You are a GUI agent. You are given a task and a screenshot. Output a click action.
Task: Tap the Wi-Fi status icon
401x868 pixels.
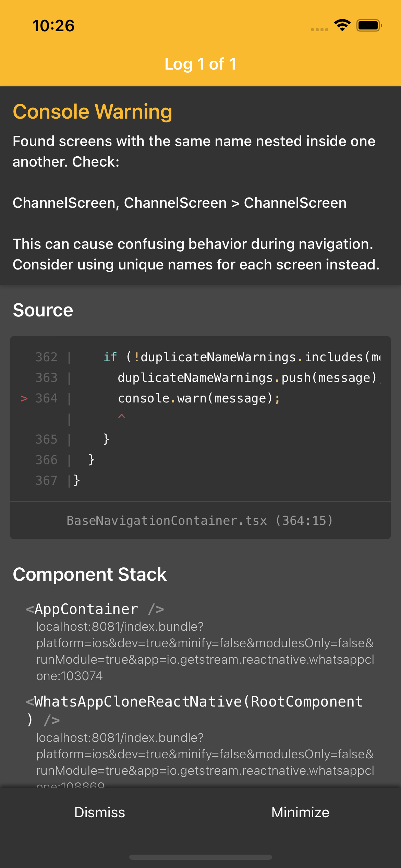pos(342,25)
